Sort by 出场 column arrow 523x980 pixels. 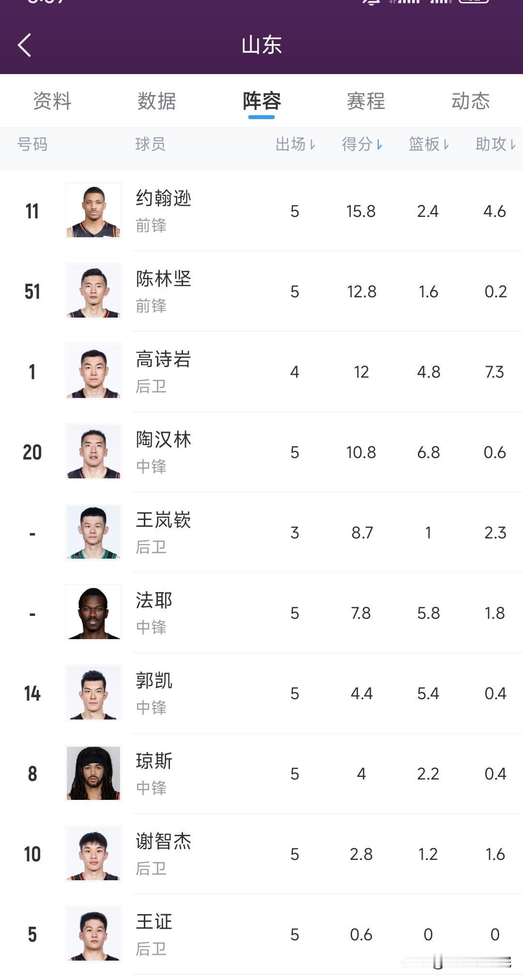tap(312, 144)
